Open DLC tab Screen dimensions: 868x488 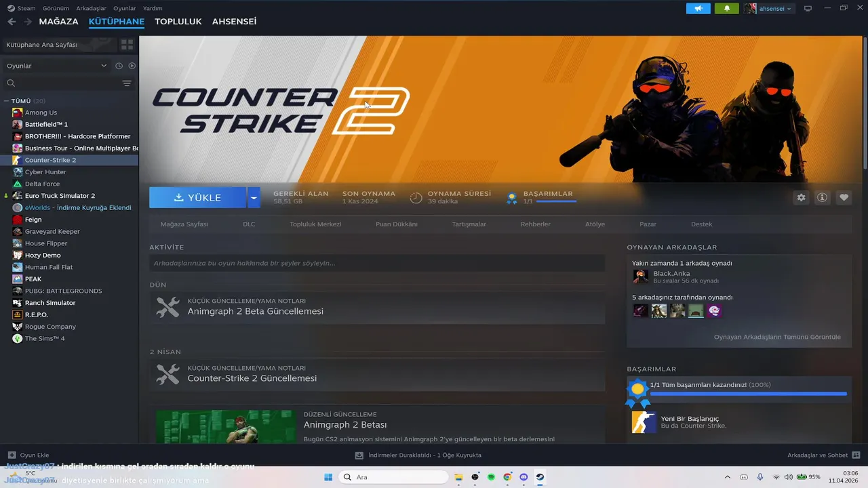point(249,224)
